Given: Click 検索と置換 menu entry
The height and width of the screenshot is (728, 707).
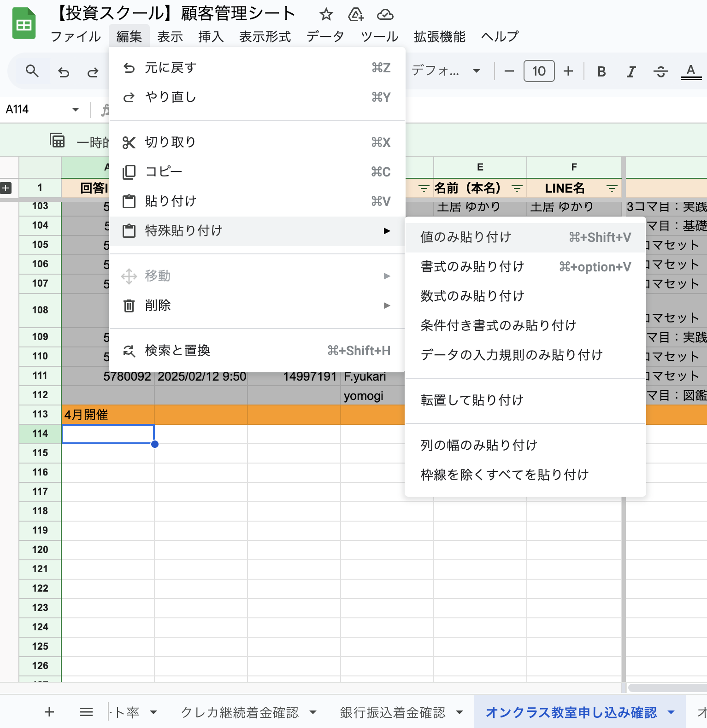Looking at the screenshot, I should pos(177,351).
